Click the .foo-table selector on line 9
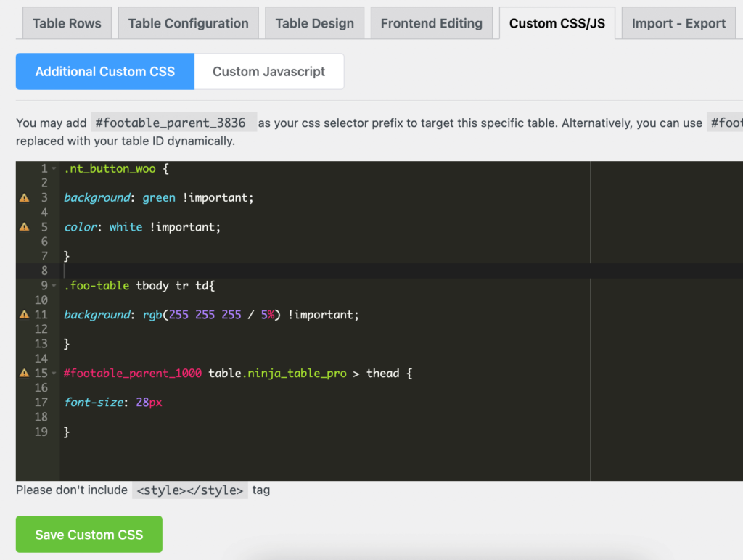The height and width of the screenshot is (560, 743). click(x=97, y=286)
